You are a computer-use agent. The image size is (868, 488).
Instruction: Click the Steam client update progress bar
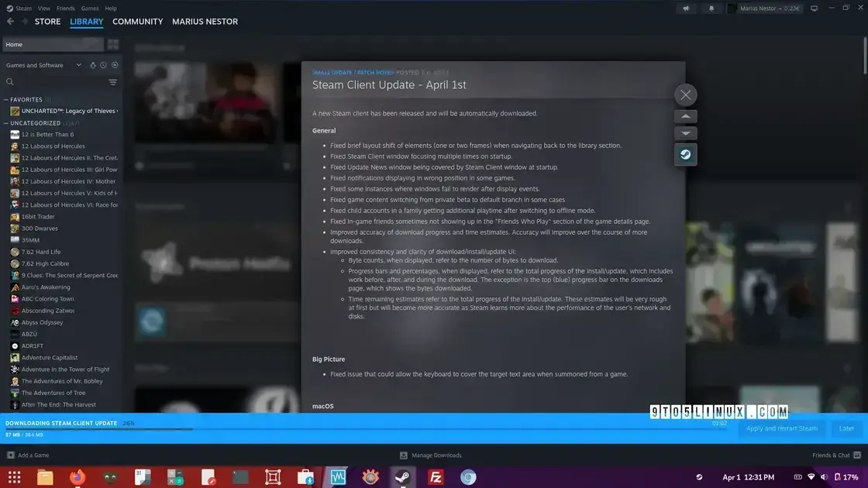[x=365, y=429]
